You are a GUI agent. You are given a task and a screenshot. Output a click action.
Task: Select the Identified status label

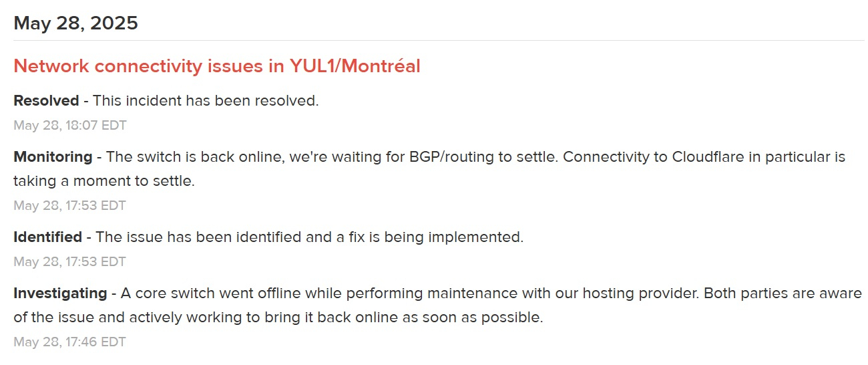coord(47,237)
